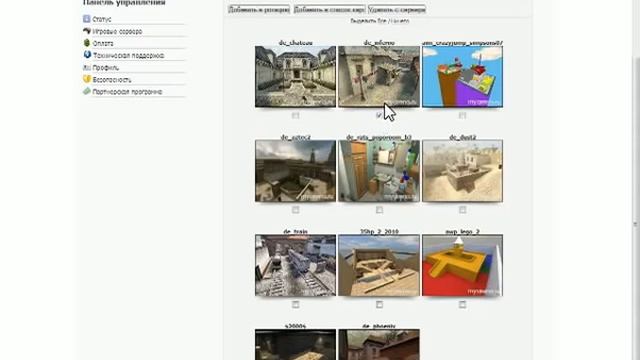The height and width of the screenshot is (360, 640).
Task: Click the Партнерская программа money icon
Action: pyautogui.click(x=87, y=91)
